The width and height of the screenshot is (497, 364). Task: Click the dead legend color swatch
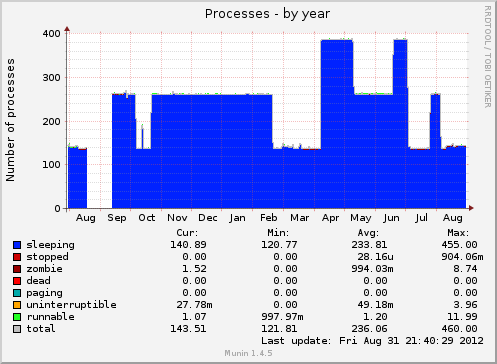(x=17, y=281)
